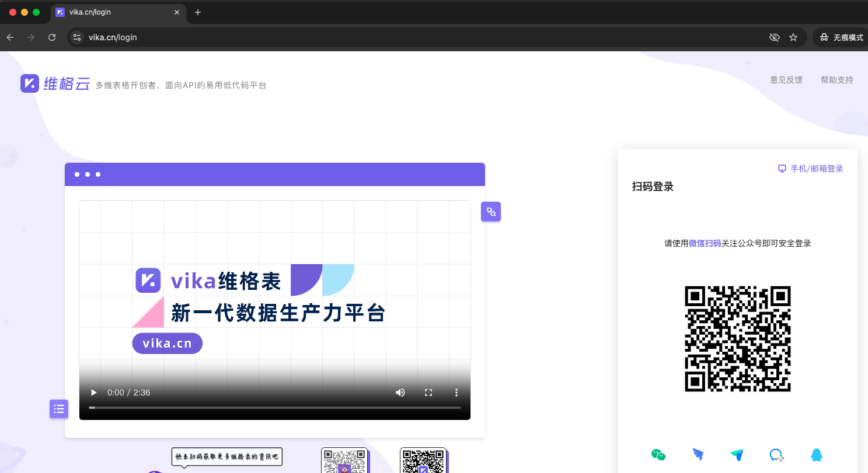Open a new browser tab
Image resolution: width=868 pixels, height=473 pixels.
click(198, 12)
